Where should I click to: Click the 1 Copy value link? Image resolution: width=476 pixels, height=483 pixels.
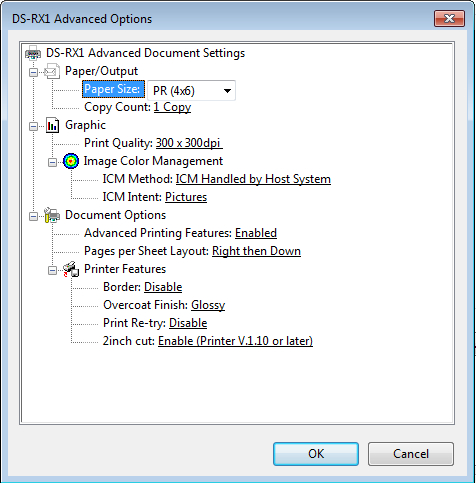[x=172, y=107]
